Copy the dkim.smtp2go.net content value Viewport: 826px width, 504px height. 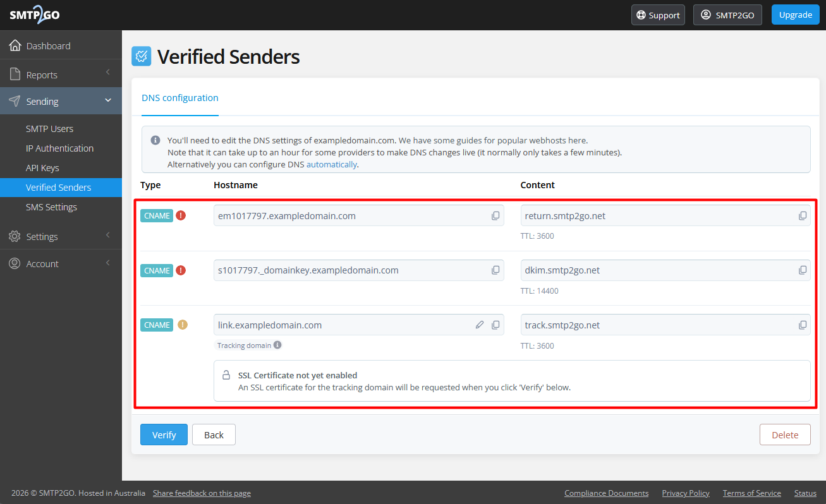(803, 270)
